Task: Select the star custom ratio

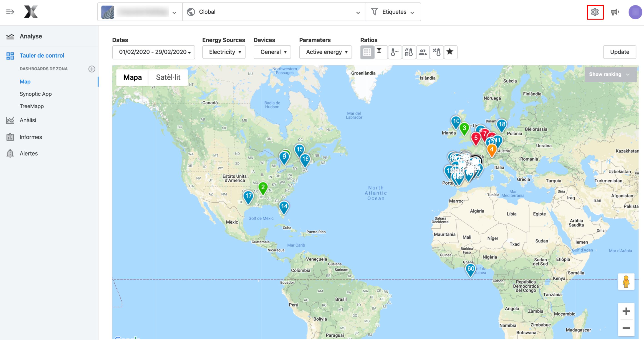Action: click(x=450, y=52)
